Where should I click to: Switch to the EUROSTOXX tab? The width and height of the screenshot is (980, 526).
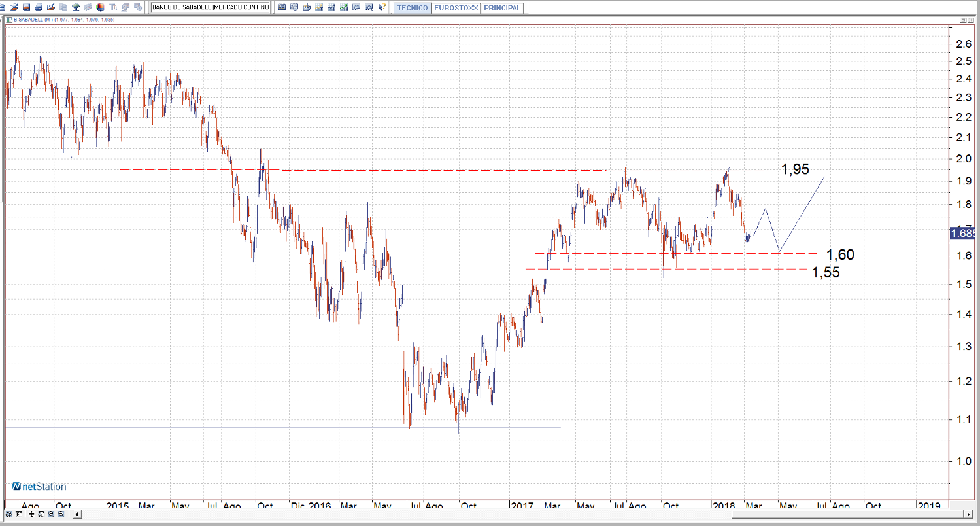pos(456,8)
